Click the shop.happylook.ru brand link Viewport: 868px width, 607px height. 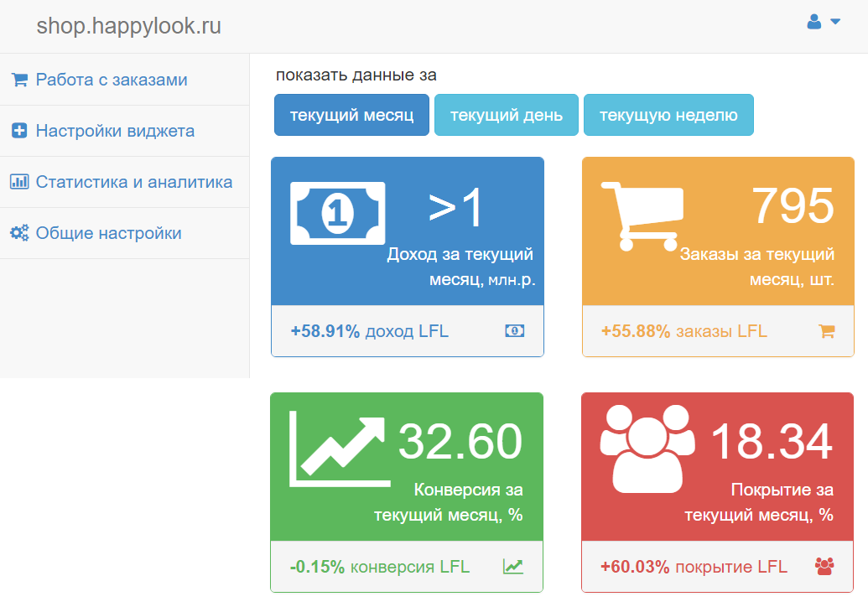tap(128, 26)
